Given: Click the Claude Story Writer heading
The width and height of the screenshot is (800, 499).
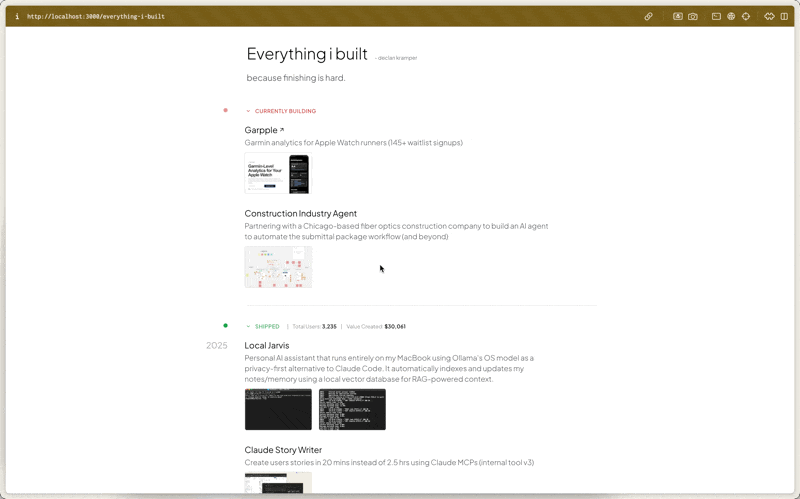Looking at the screenshot, I should (283, 450).
